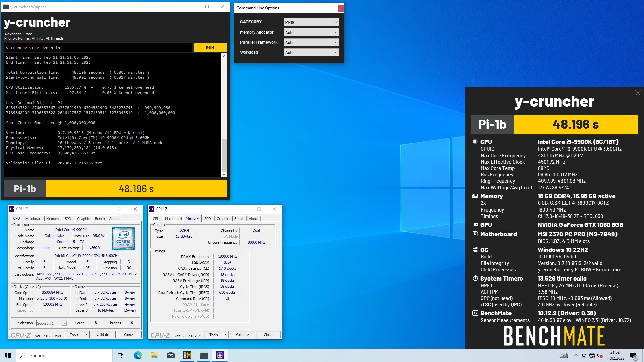Open Tools dropdown arrow in left CPU-Z
Viewport: 644px width, 362px height.
[86, 335]
